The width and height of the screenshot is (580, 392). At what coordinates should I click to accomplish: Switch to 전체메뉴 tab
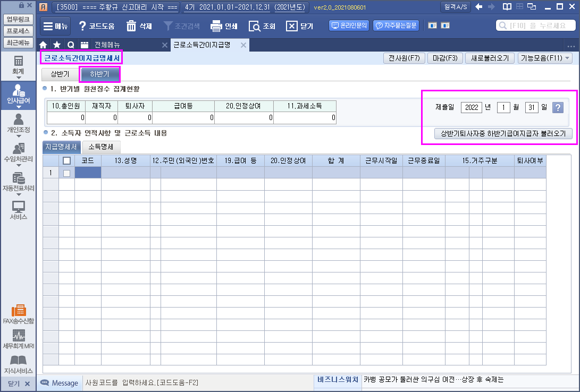point(107,45)
